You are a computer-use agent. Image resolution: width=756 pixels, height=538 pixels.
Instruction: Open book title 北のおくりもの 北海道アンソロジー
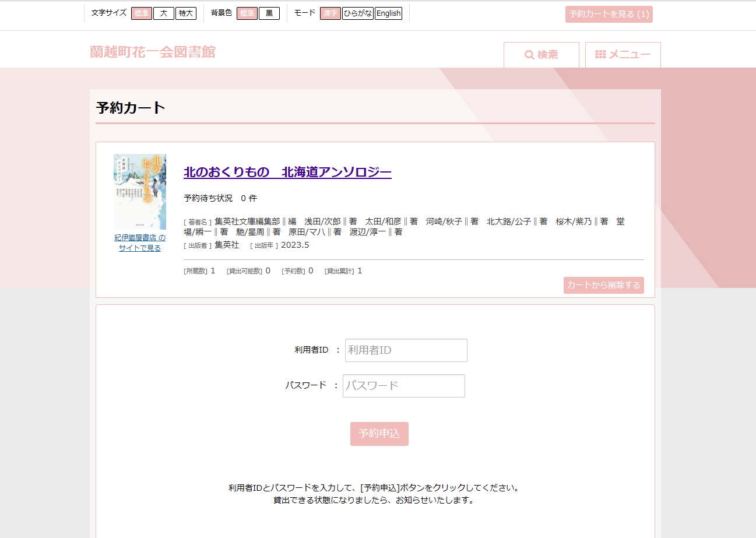pos(287,172)
